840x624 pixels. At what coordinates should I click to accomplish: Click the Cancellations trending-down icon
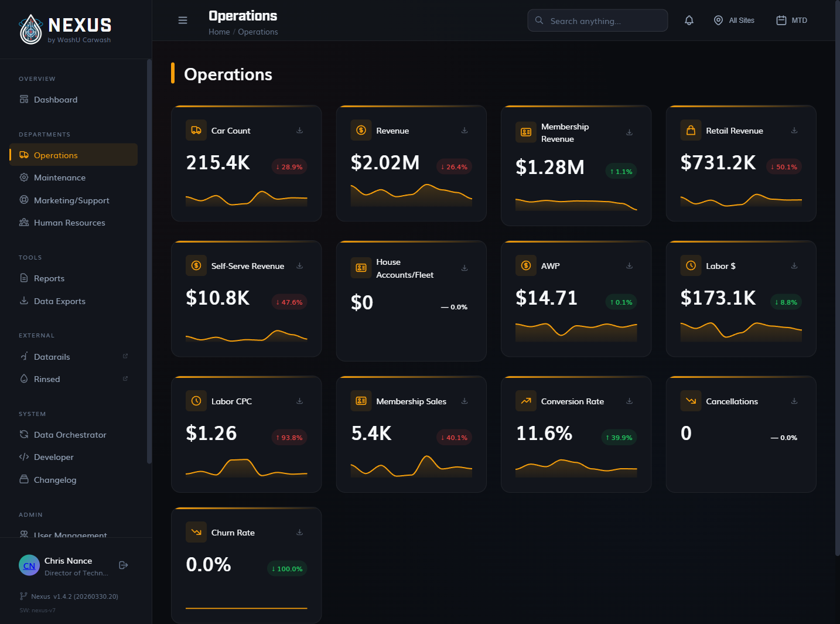(x=691, y=401)
